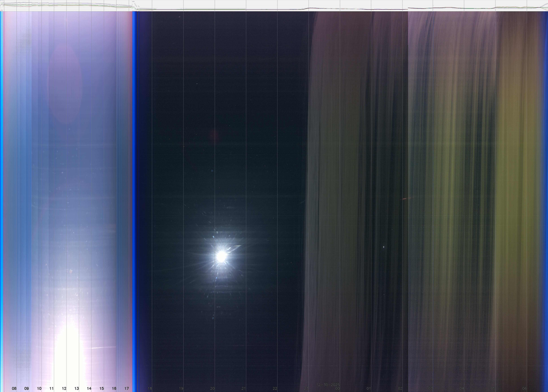
Task: Select the 08 hour label
Action: [x=14, y=388]
